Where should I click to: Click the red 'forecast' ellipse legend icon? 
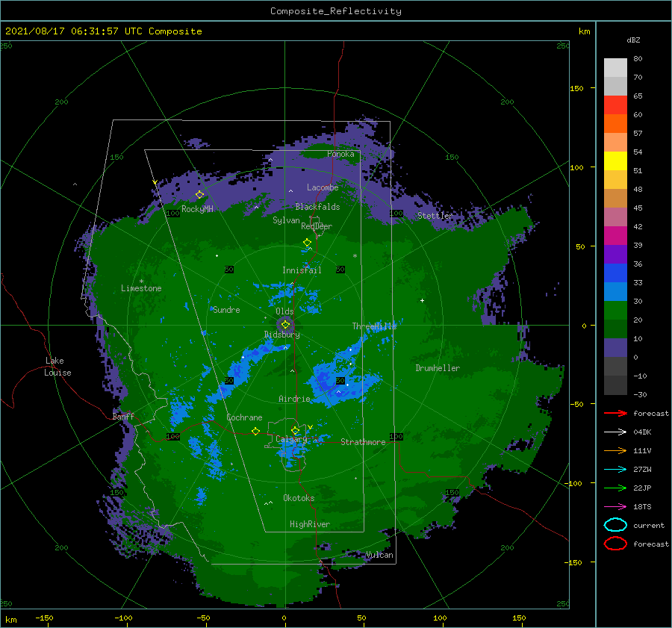tap(615, 544)
